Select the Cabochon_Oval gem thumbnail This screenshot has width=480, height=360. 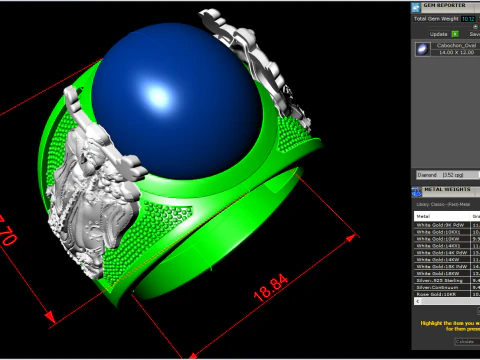coord(422,49)
